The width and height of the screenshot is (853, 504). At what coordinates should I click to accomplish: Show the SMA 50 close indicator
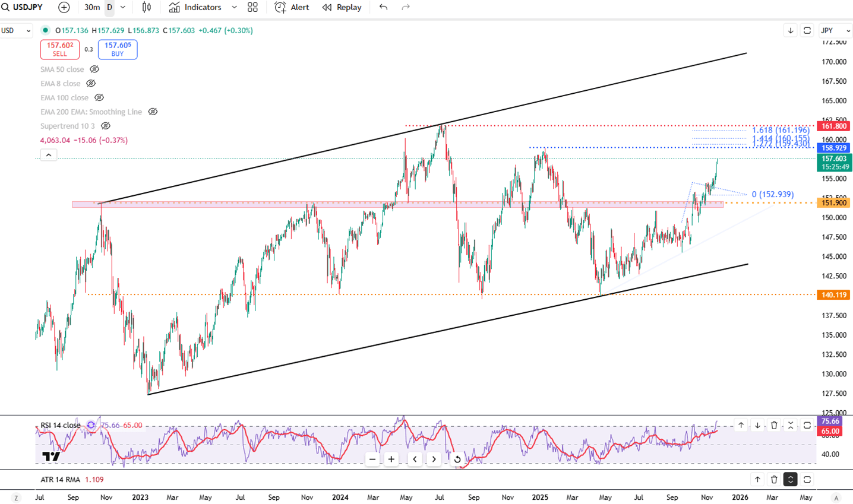click(94, 69)
